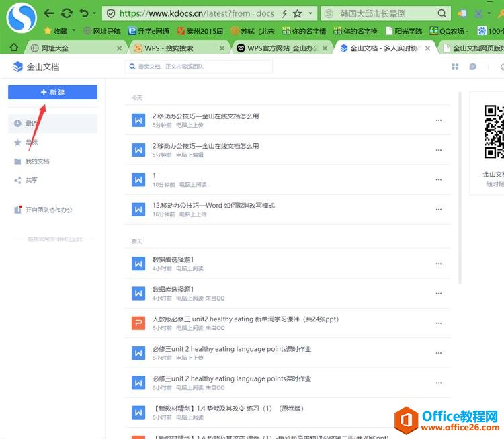Focus the 搜索文档 search field
This screenshot has width=504, height=439.
pyautogui.click(x=198, y=67)
